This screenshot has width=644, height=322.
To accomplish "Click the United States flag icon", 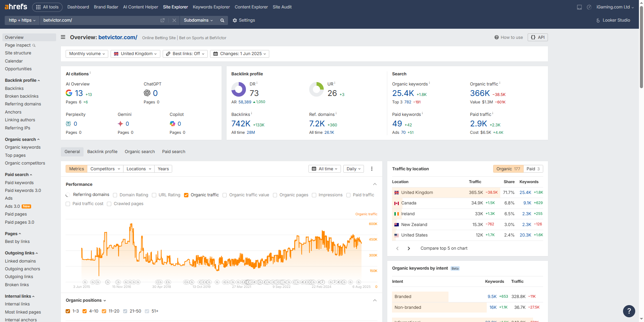I will [x=396, y=235].
